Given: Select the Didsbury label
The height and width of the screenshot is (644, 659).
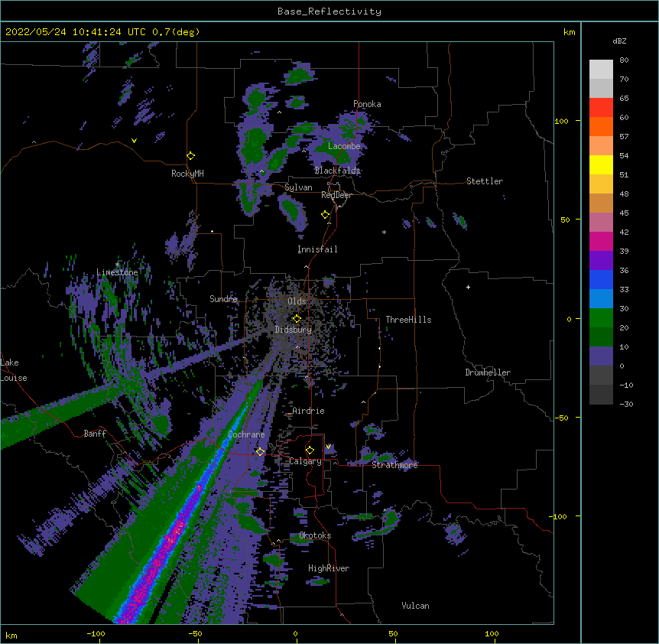Looking at the screenshot, I should [294, 330].
